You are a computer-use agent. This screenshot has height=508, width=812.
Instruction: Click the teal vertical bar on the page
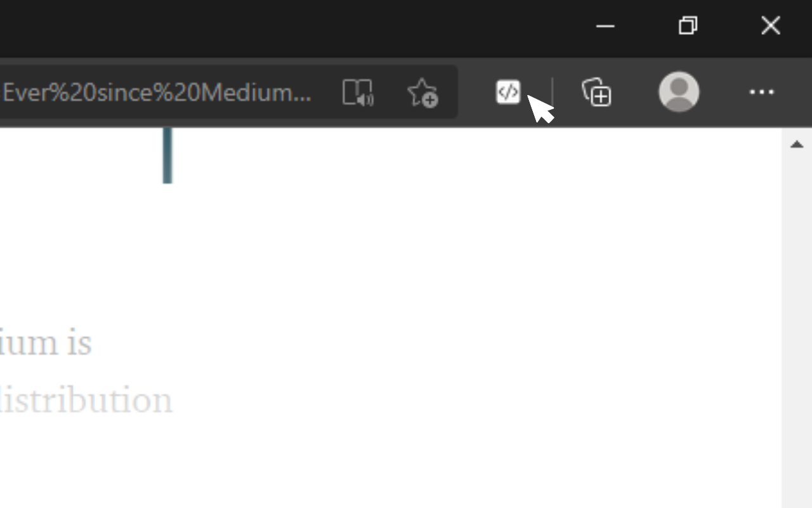pos(167,156)
